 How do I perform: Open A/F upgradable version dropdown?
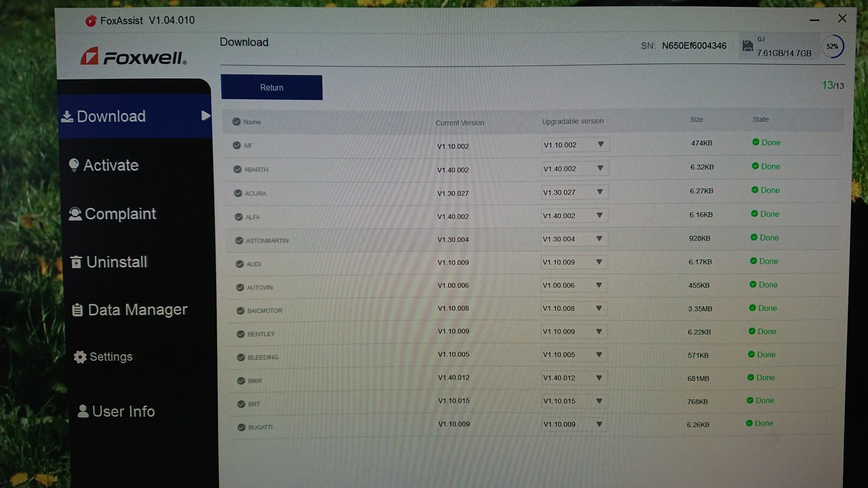(x=575, y=145)
